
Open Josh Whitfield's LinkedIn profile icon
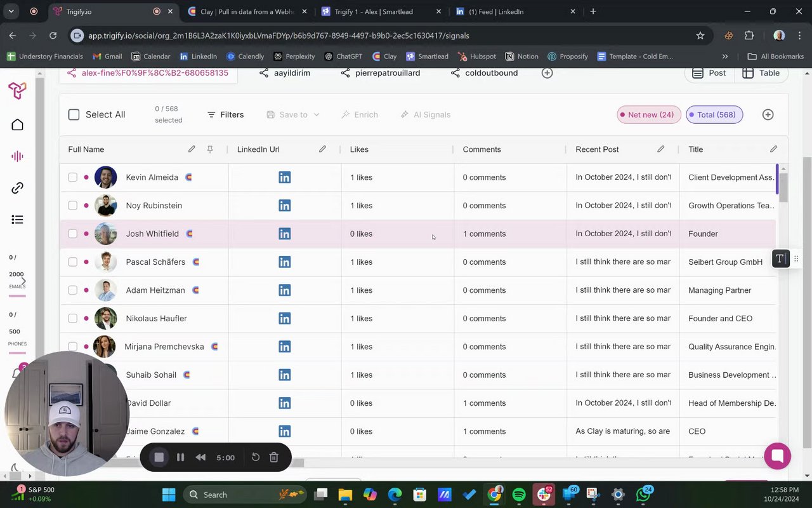tap(285, 234)
